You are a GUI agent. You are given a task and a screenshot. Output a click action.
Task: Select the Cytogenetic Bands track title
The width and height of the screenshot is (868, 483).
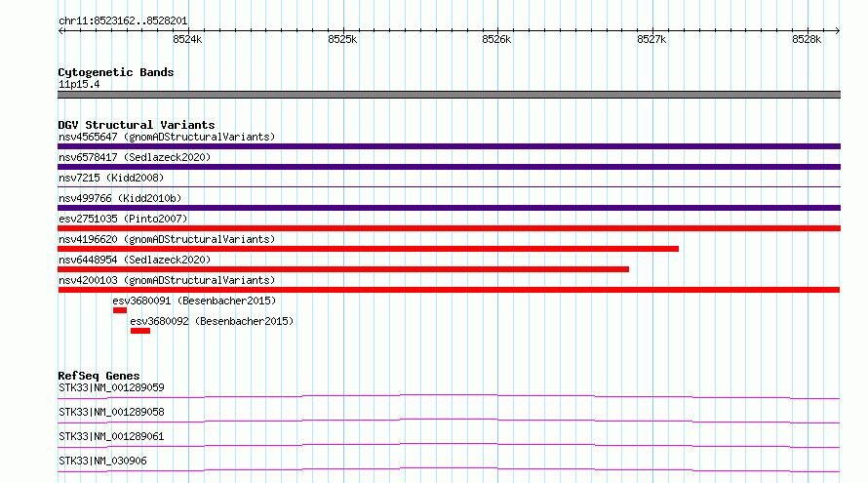116,72
